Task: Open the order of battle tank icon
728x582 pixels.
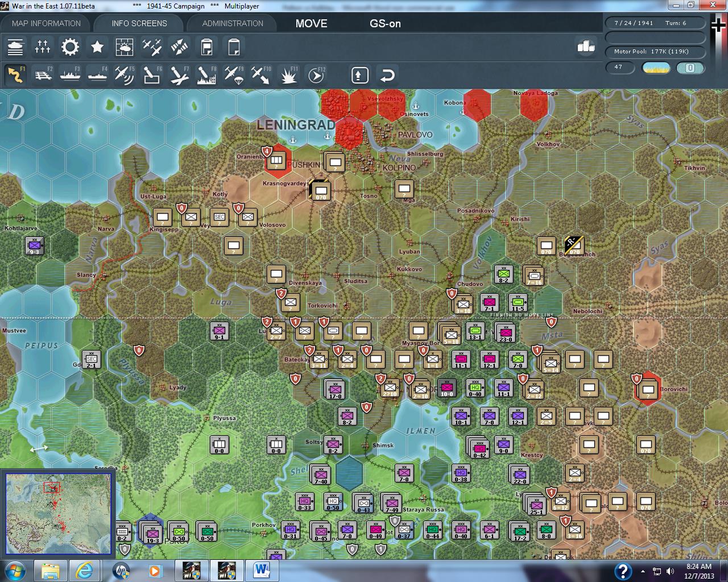Action: coord(15,47)
